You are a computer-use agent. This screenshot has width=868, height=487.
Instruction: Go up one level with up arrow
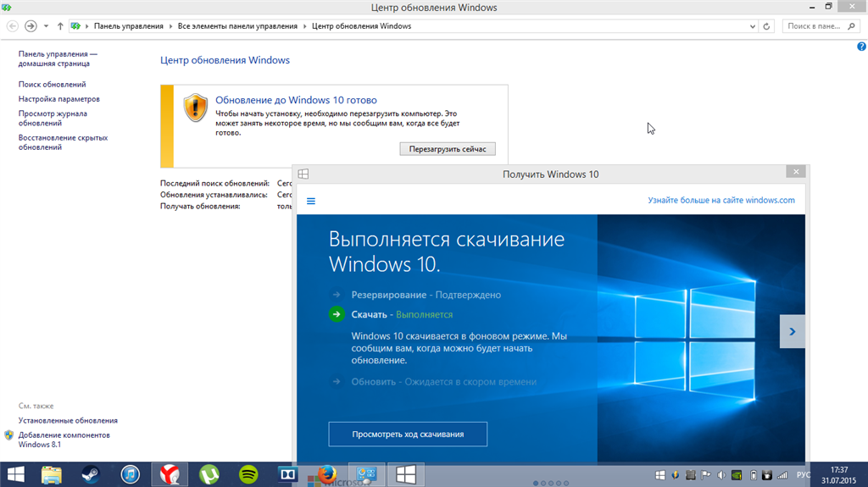[60, 26]
